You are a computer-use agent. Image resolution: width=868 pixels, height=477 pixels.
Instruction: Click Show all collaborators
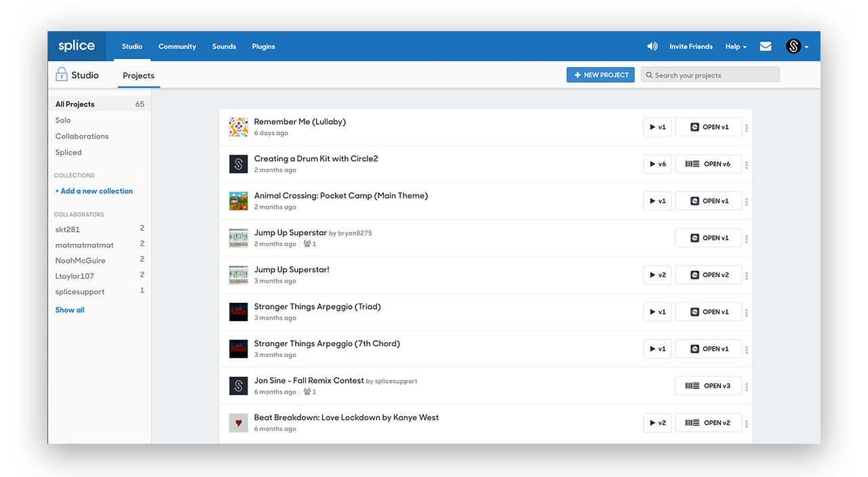pyautogui.click(x=70, y=310)
